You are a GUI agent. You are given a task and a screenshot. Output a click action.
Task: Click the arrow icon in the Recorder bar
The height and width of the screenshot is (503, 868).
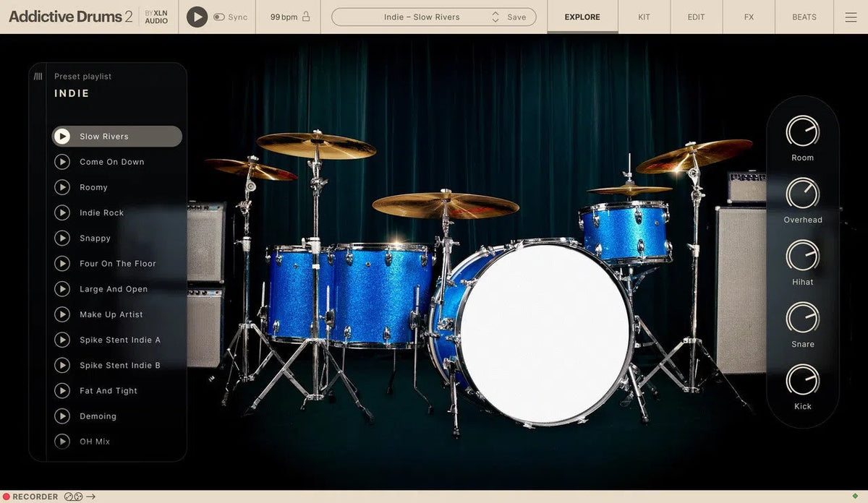pos(90,496)
